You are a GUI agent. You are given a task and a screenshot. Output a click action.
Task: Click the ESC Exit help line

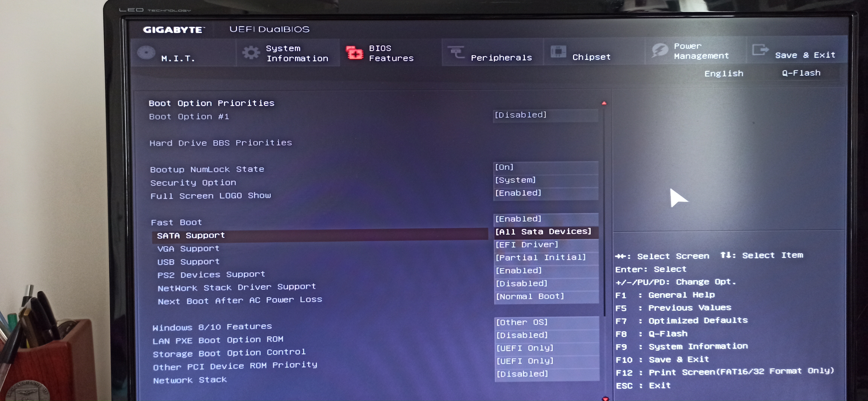point(643,385)
